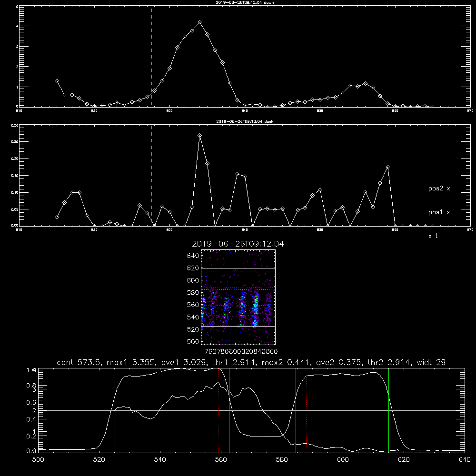
Task: Click the green vertical line near 525 in the bottom plot
Action: click(115, 410)
